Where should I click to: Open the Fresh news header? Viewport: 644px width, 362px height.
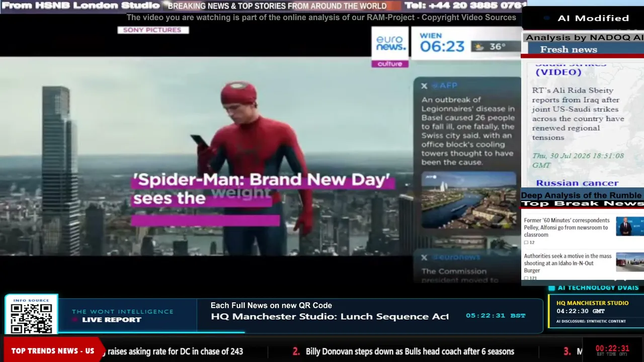click(569, 49)
